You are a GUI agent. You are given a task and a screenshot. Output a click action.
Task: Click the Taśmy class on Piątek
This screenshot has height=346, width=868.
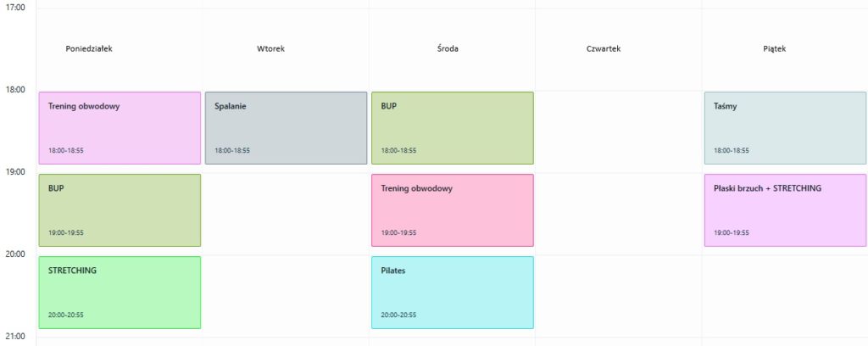click(785, 128)
